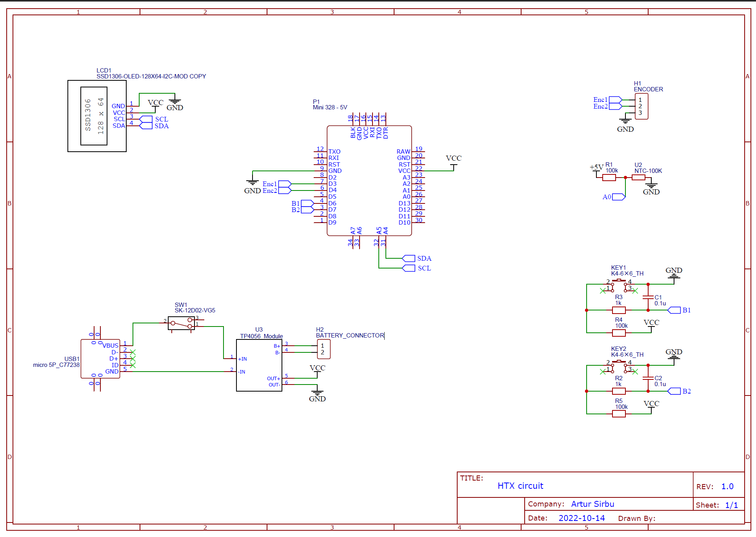Viewport: 756px width, 537px height.
Task: Select resistor R5 100k symbol
Action: 619,414
